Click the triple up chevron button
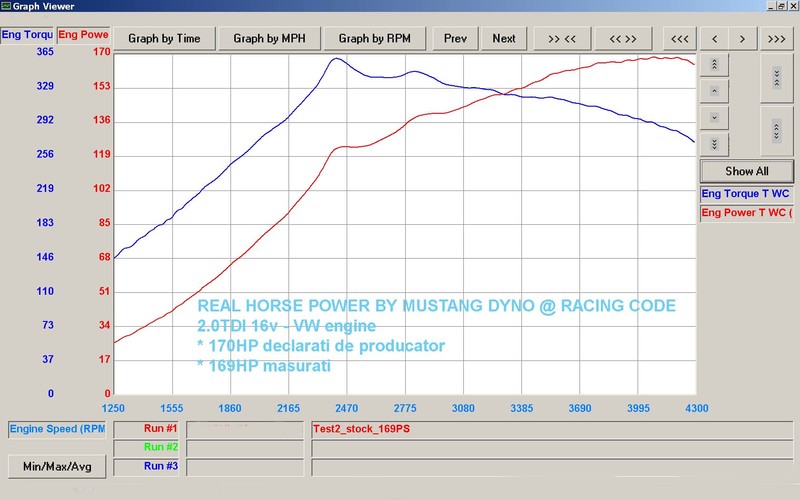This screenshot has height=500, width=800. coord(714,65)
